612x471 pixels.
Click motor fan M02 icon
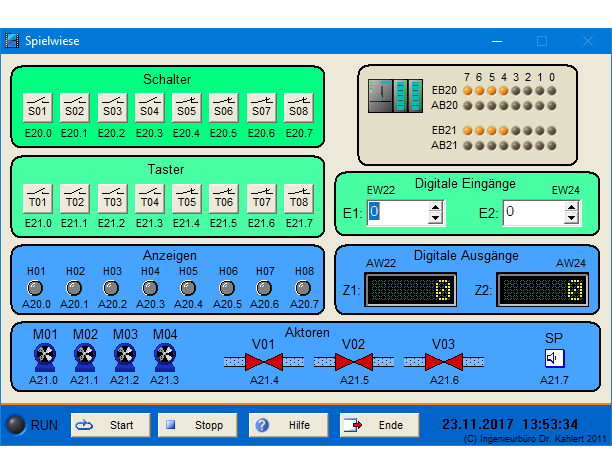tap(85, 357)
